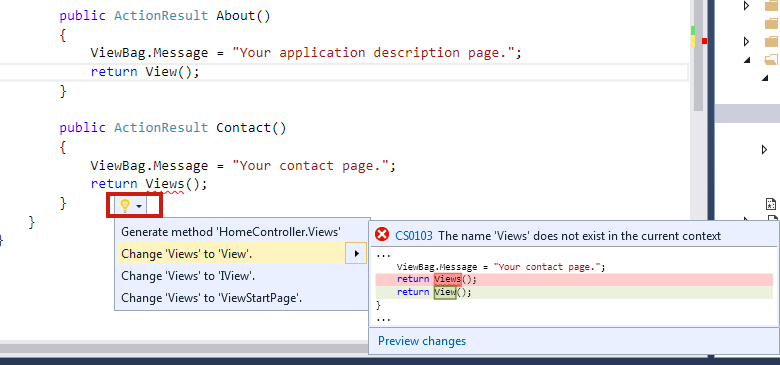Choose Generate method 'HomeController.Views'

231,232
